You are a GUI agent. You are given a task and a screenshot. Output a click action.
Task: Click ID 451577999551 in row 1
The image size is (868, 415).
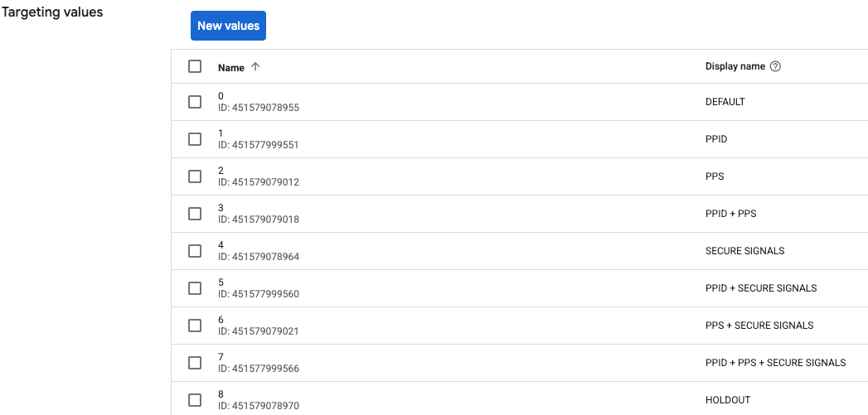pos(258,145)
